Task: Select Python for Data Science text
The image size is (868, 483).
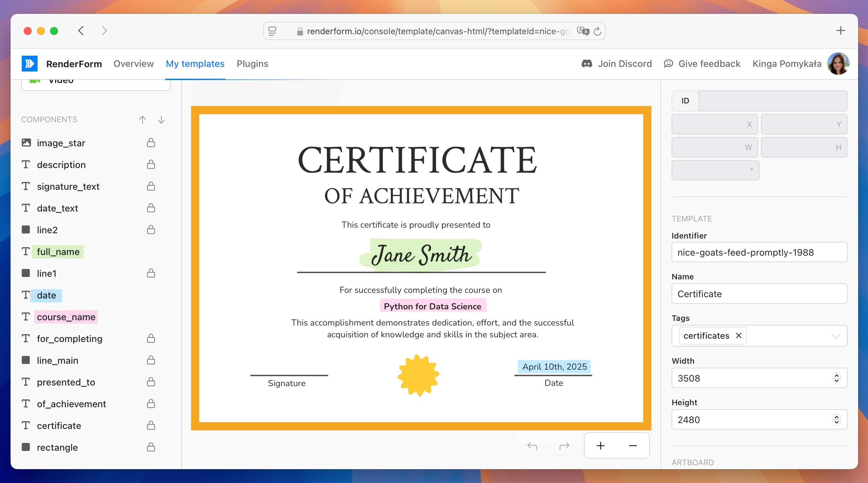Action: (433, 306)
